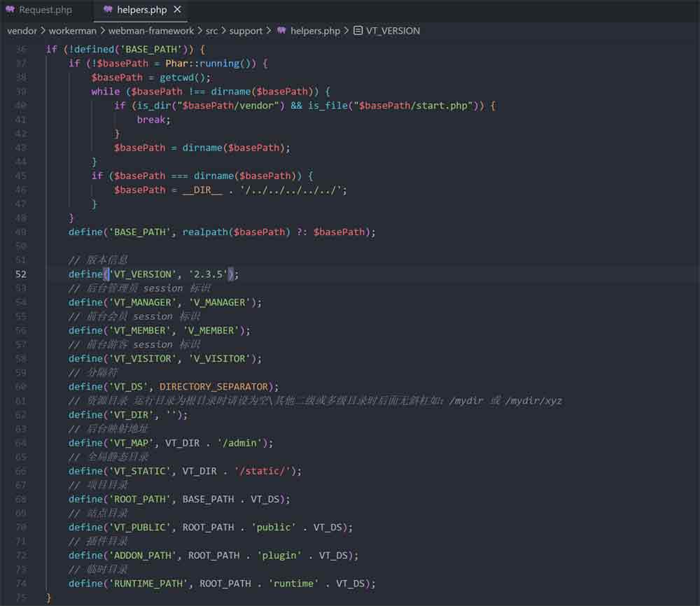Select the helpers.php editor tab
The width and height of the screenshot is (700, 606).
(142, 10)
